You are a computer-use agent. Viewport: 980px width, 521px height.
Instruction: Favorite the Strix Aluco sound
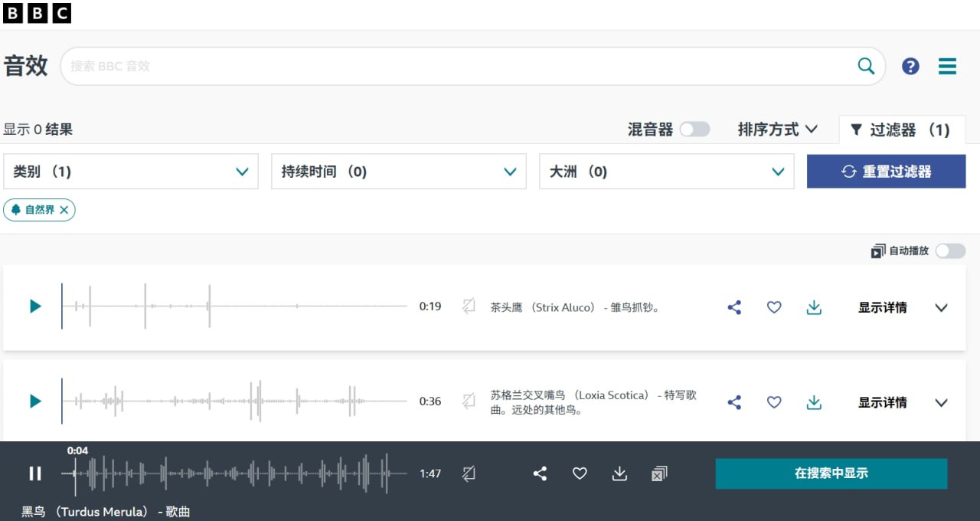coord(774,307)
